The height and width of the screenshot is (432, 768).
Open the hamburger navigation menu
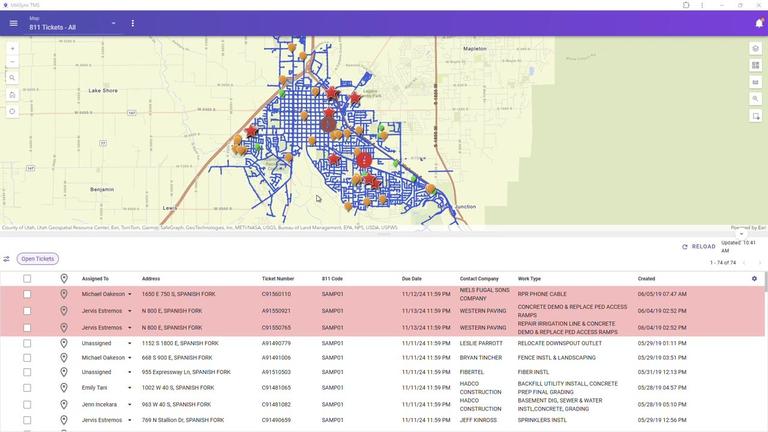click(13, 23)
